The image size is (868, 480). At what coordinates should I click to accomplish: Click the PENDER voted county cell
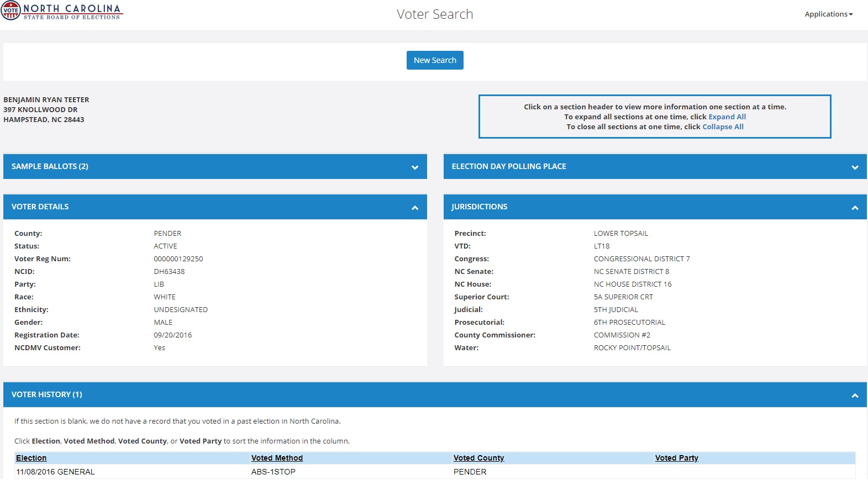pyautogui.click(x=470, y=472)
